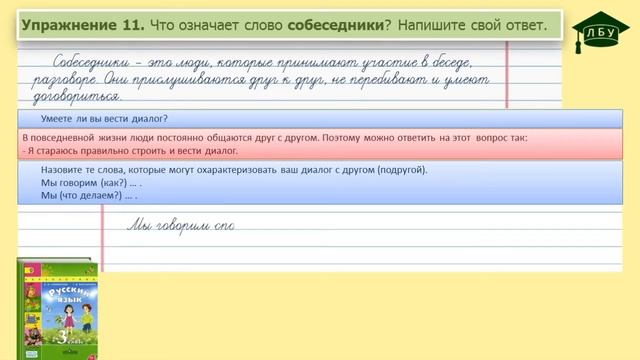This screenshot has width=640, height=360.
Task: Click the bold word "собеседники" in the header
Action: point(336,25)
